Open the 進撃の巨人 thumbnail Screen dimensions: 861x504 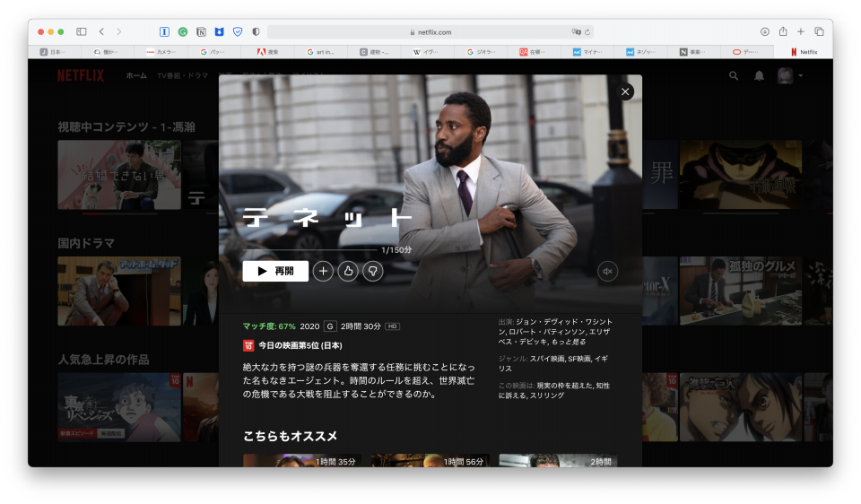click(x=741, y=407)
